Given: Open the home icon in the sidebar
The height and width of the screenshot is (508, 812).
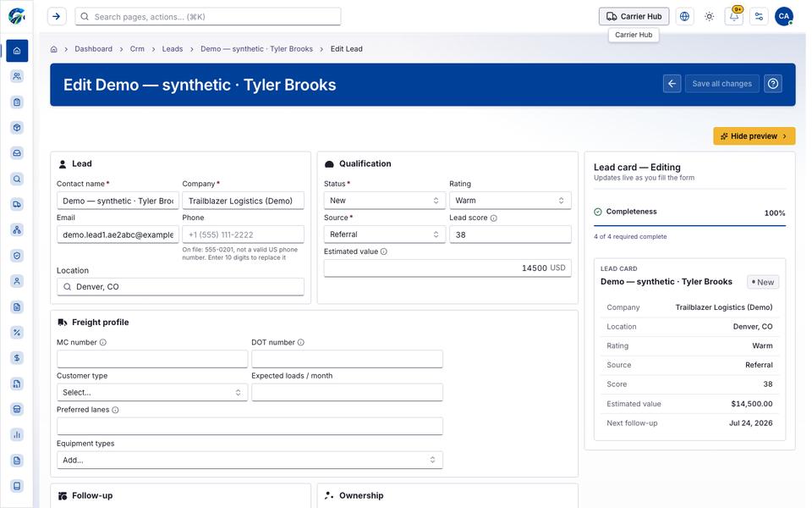Looking at the screenshot, I should 17,51.
